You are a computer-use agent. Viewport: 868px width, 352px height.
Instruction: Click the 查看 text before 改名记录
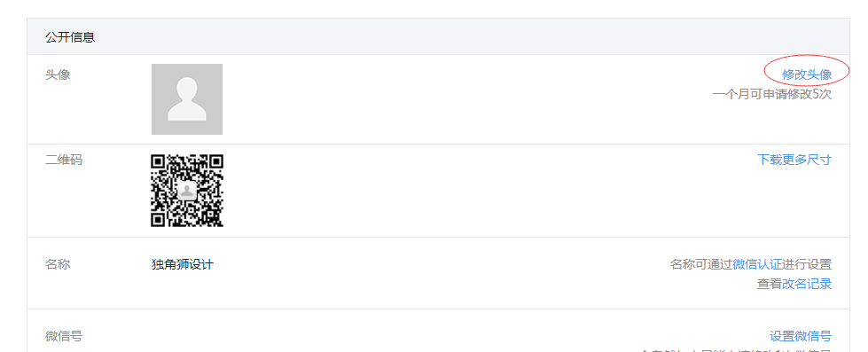770,284
